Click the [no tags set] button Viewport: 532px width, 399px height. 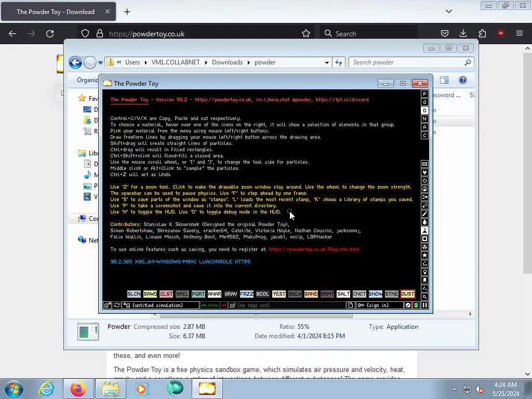pyautogui.click(x=287, y=305)
